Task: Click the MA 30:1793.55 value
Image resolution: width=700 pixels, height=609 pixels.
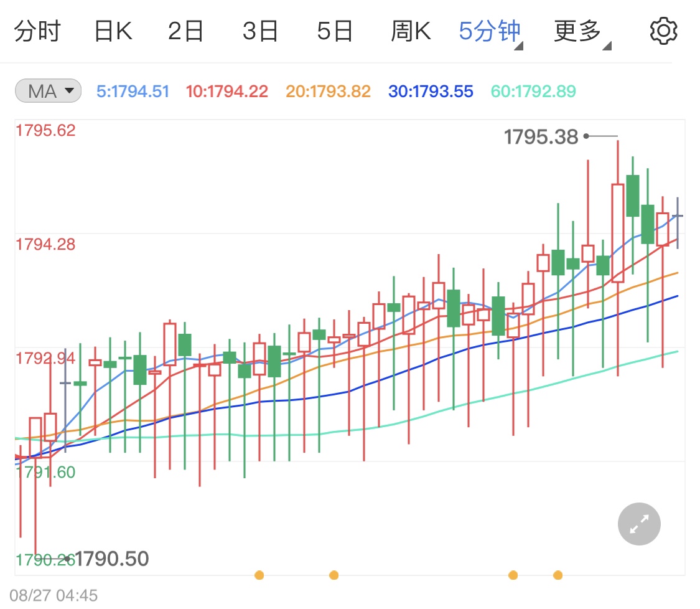Action: point(431,91)
